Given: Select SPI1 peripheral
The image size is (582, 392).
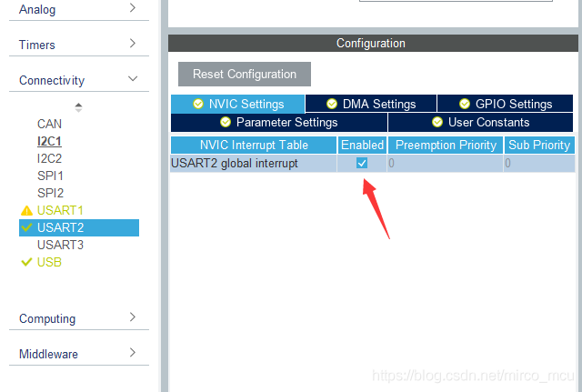Looking at the screenshot, I should [50, 176].
